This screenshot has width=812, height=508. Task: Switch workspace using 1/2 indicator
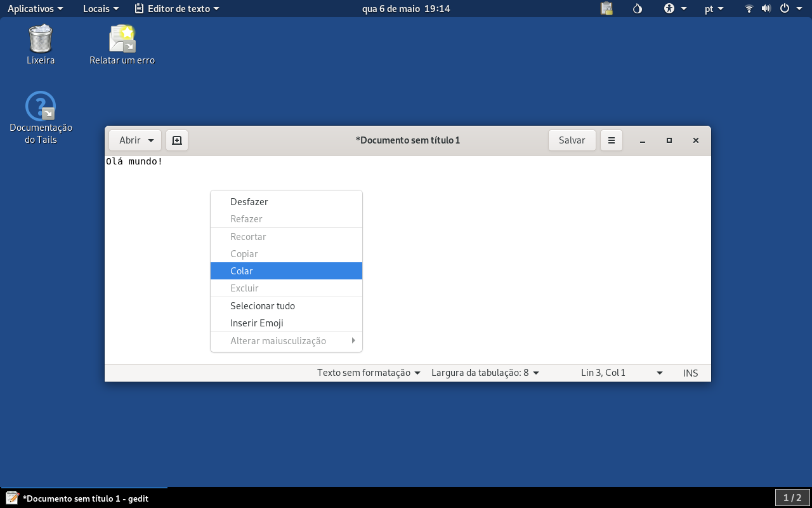tap(792, 498)
